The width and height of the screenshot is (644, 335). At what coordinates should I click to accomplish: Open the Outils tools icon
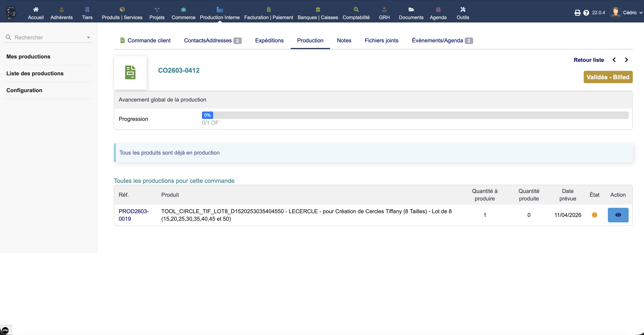463,10
